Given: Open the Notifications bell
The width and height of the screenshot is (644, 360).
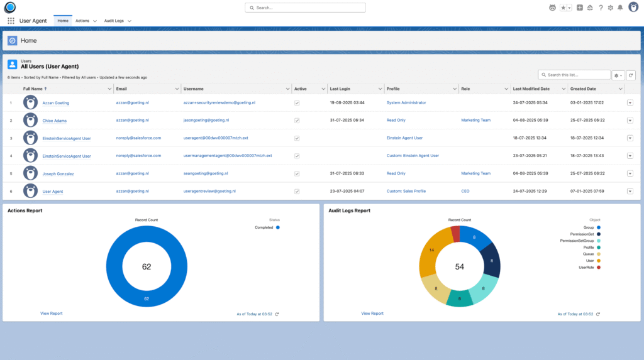Looking at the screenshot, I should pos(620,8).
